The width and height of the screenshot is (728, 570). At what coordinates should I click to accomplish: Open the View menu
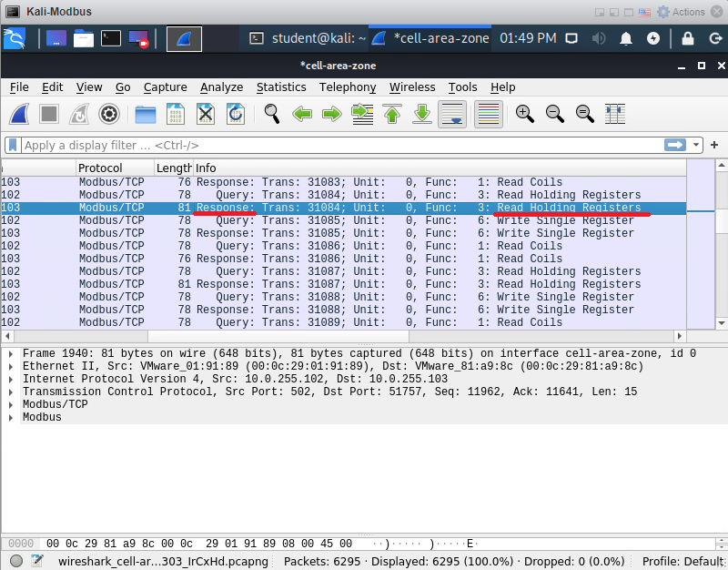pos(89,87)
